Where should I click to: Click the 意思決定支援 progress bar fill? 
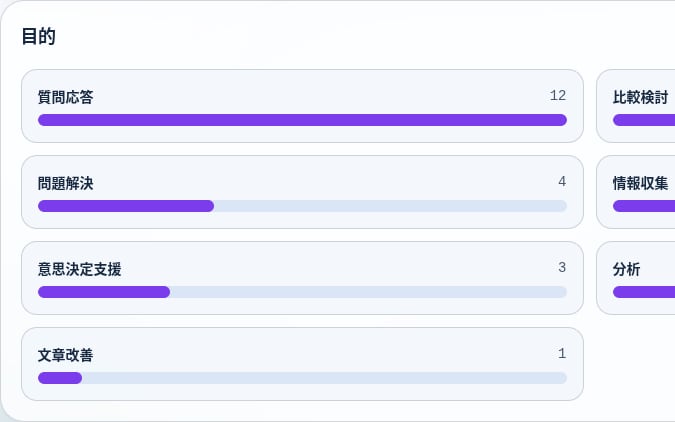click(x=104, y=292)
